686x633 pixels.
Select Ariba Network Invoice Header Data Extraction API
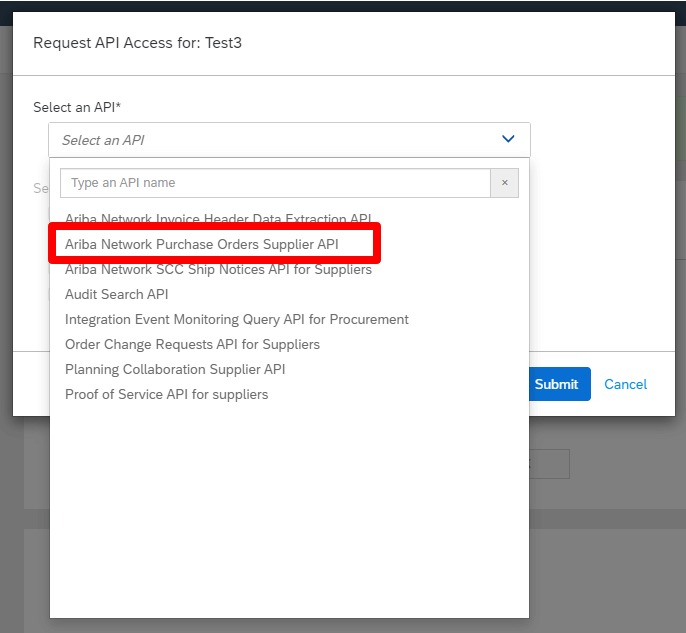pos(218,219)
